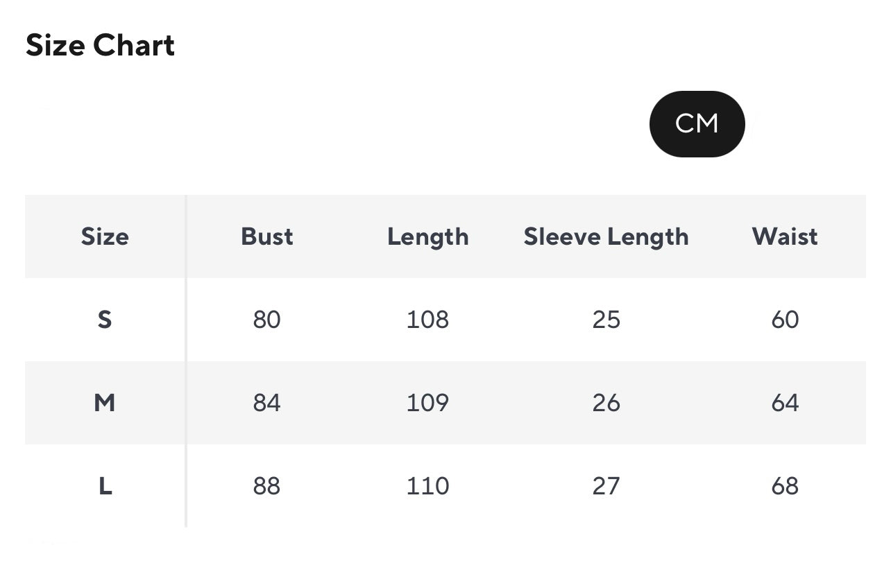Click the bust value 88
Viewport: 891px width, 588px height.
pos(266,486)
